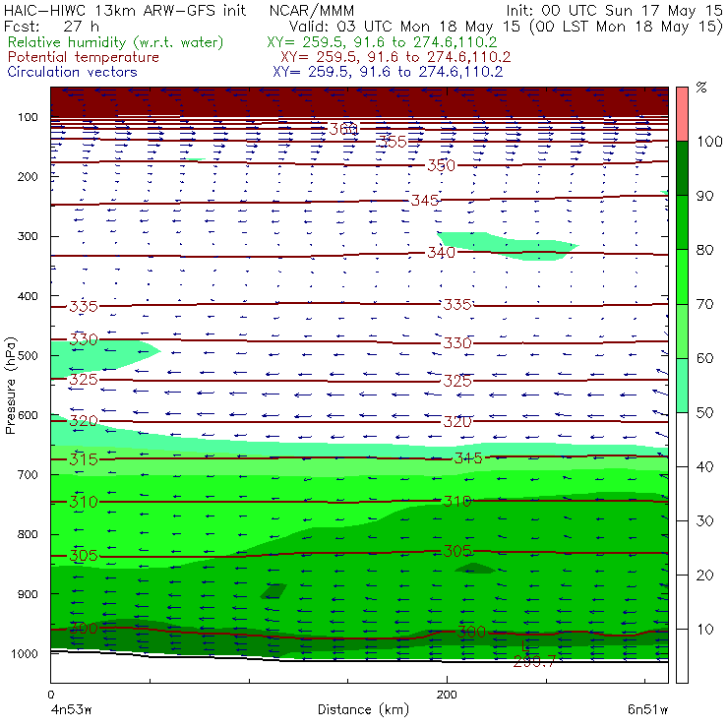Click the pressure axis '400' tick label
Image resolution: width=728 pixels, height=728 pixels.
[x=28, y=296]
